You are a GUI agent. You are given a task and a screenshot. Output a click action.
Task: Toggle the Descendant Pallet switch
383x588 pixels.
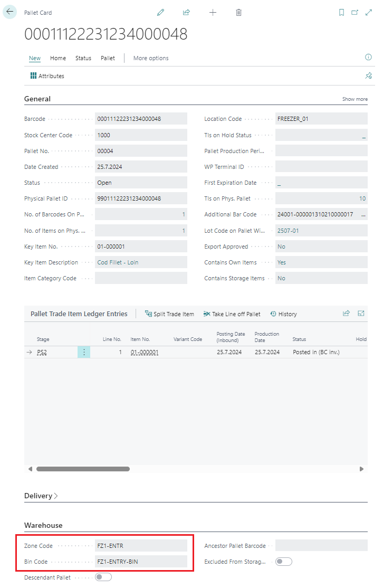103,577
